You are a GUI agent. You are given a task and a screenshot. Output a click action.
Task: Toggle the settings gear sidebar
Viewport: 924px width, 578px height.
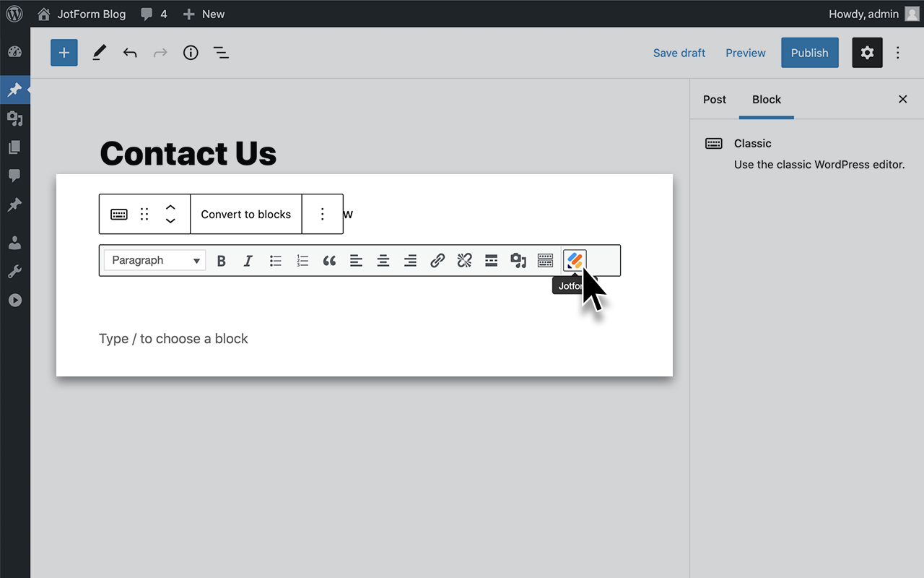[868, 53]
